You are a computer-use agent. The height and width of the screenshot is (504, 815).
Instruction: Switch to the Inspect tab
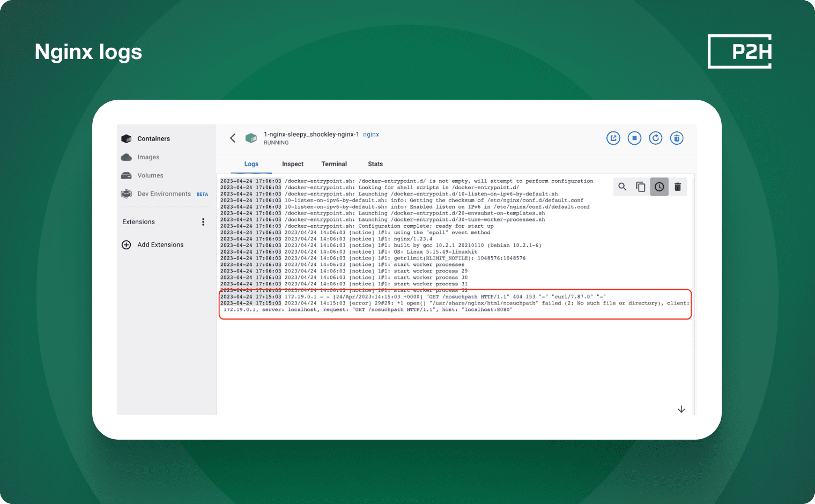(x=293, y=164)
